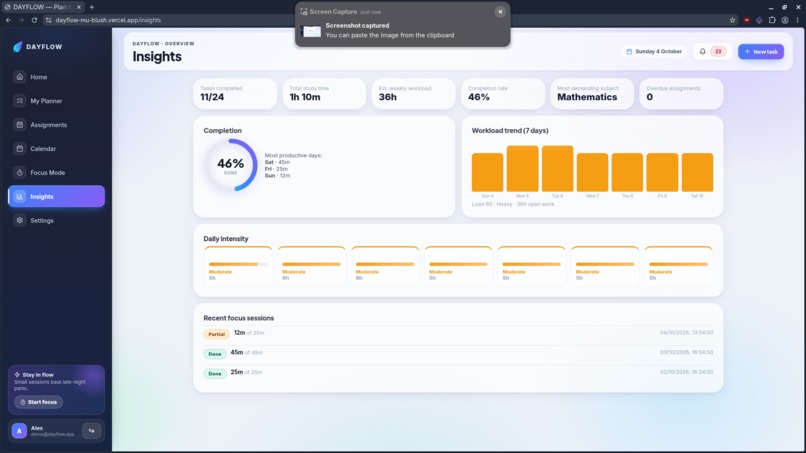Click the red 23 notification badge
This screenshot has height=453, width=806.
click(718, 51)
